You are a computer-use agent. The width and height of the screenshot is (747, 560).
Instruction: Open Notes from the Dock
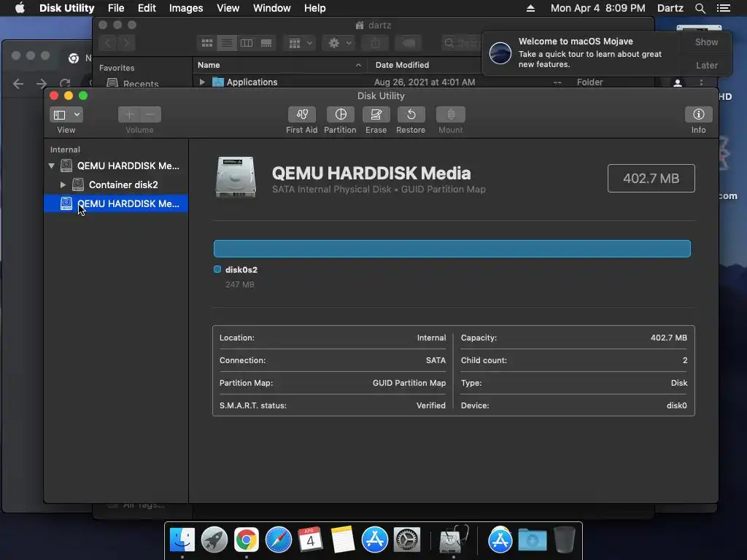343,540
